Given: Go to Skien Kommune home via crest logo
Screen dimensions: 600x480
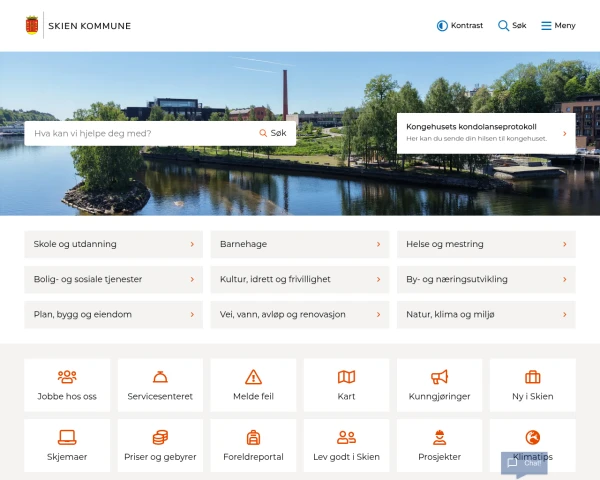Looking at the screenshot, I should click(x=32, y=25).
